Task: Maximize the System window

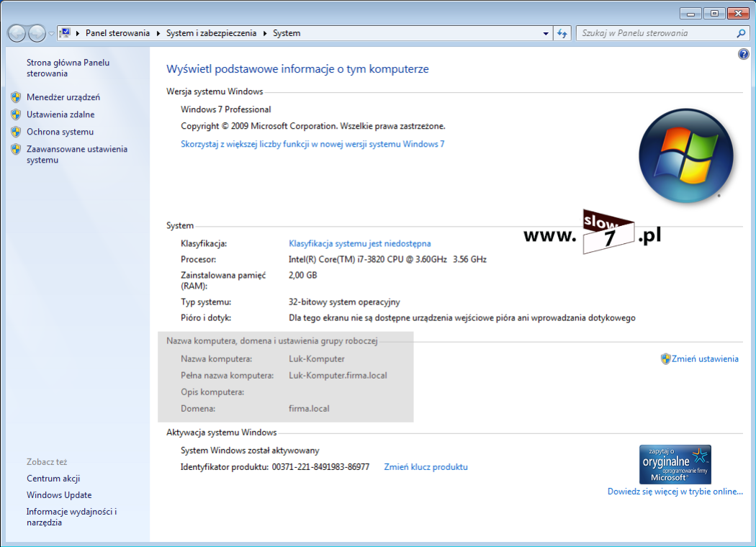Action: point(714,14)
